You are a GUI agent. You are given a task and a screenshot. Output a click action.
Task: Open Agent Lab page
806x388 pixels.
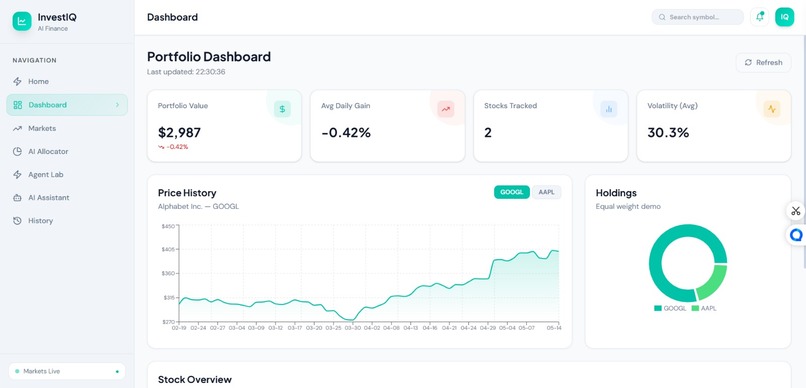pos(67,175)
